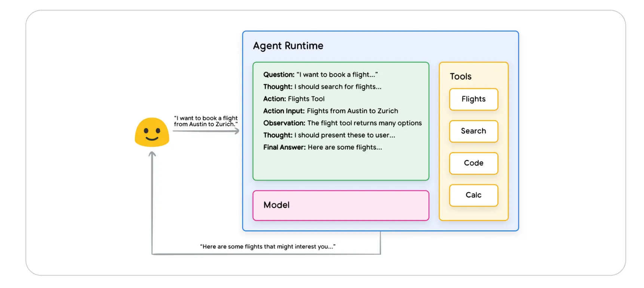This screenshot has width=644, height=288.
Task: Pick the Calc tool box
Action: (x=473, y=195)
